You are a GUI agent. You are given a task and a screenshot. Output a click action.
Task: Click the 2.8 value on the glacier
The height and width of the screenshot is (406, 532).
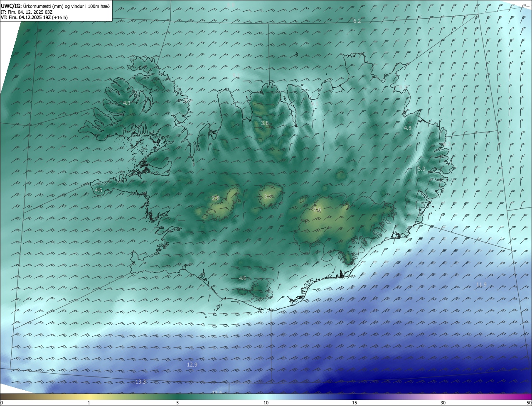coord(216,198)
